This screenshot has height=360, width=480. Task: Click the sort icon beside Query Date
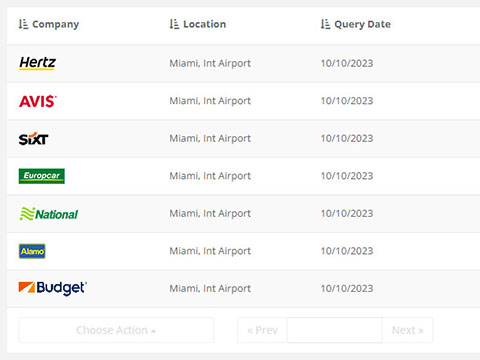pos(325,24)
